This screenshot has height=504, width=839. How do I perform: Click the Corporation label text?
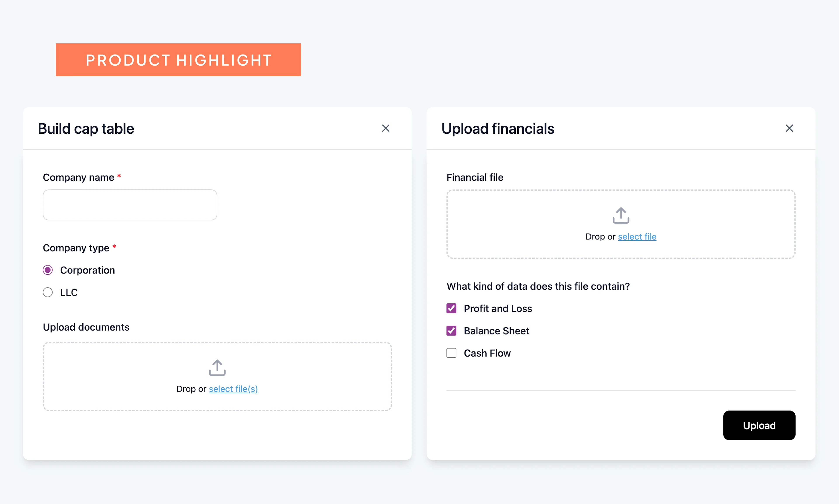(x=88, y=270)
